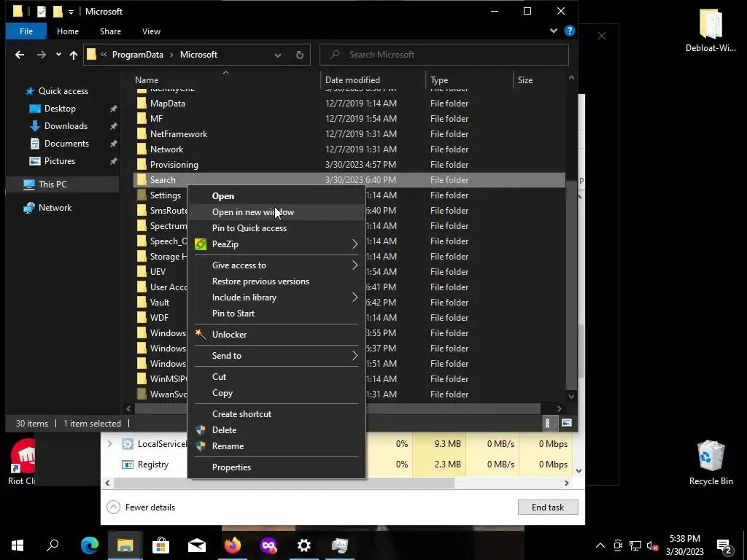Screen dimensions: 747x560
Task: Select Documents in navigation pane
Action: pyautogui.click(x=66, y=144)
